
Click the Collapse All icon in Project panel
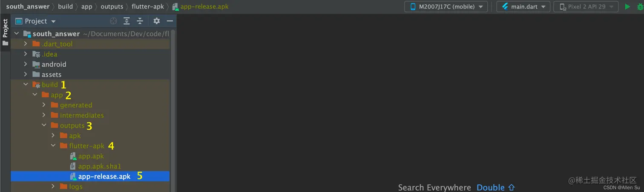pos(140,21)
